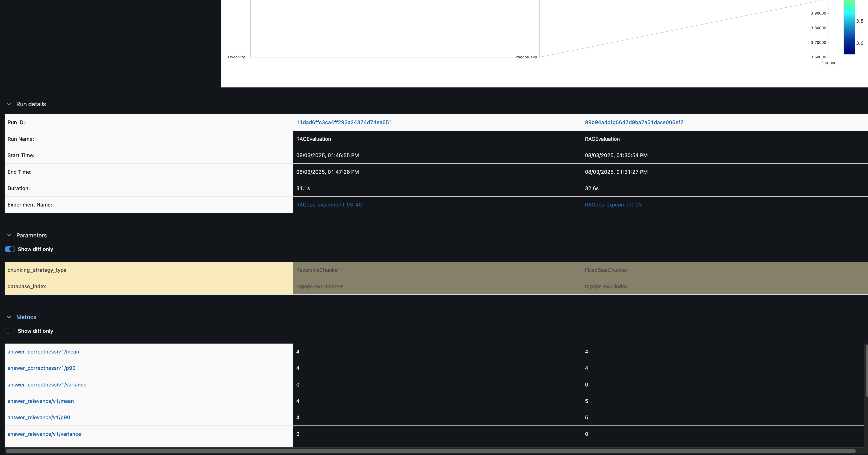The height and width of the screenshot is (455, 868).
Task: Click the metrics table vertical scrollbar
Action: coord(866,370)
